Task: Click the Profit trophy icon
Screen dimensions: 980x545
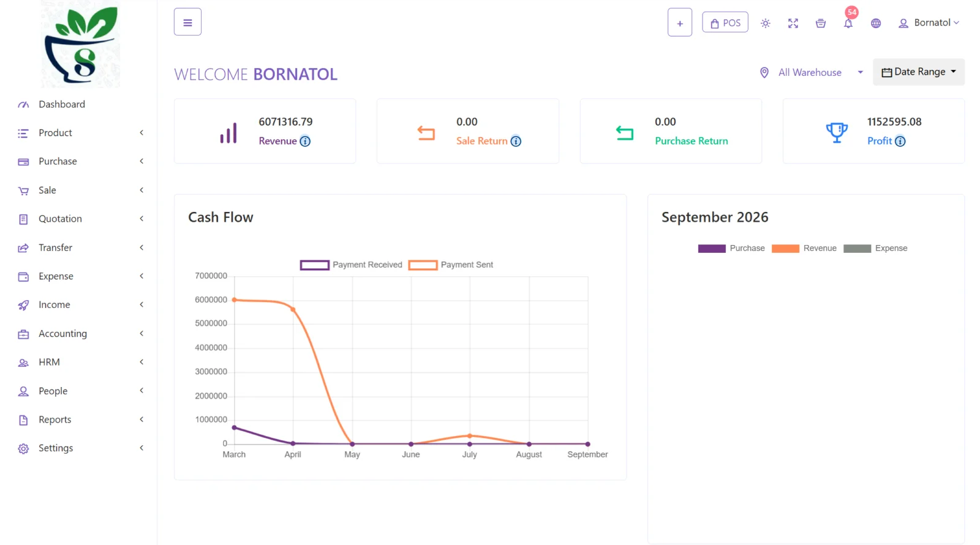Action: [837, 132]
